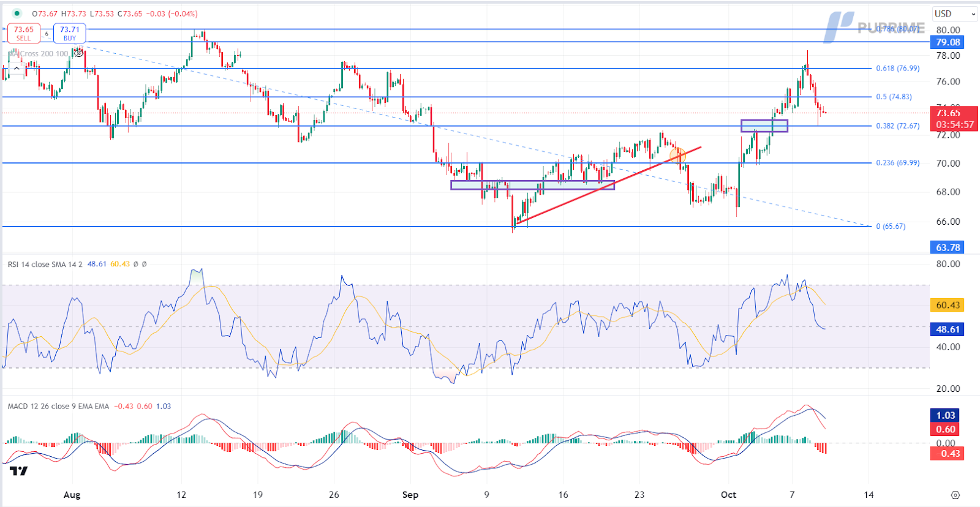Viewport: 980px width, 507px height.
Task: Click the 66.00 price scale value
Action: [948, 222]
